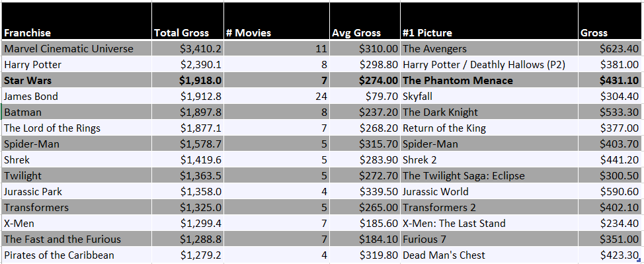Select the Franchise column header cell
This screenshot has height=264, width=644.
point(77,21)
